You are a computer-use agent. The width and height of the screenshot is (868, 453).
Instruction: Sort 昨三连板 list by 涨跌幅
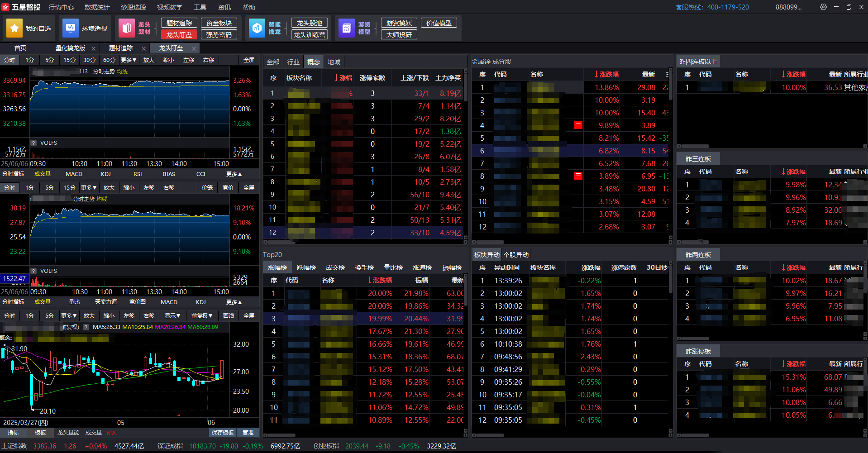[793, 172]
